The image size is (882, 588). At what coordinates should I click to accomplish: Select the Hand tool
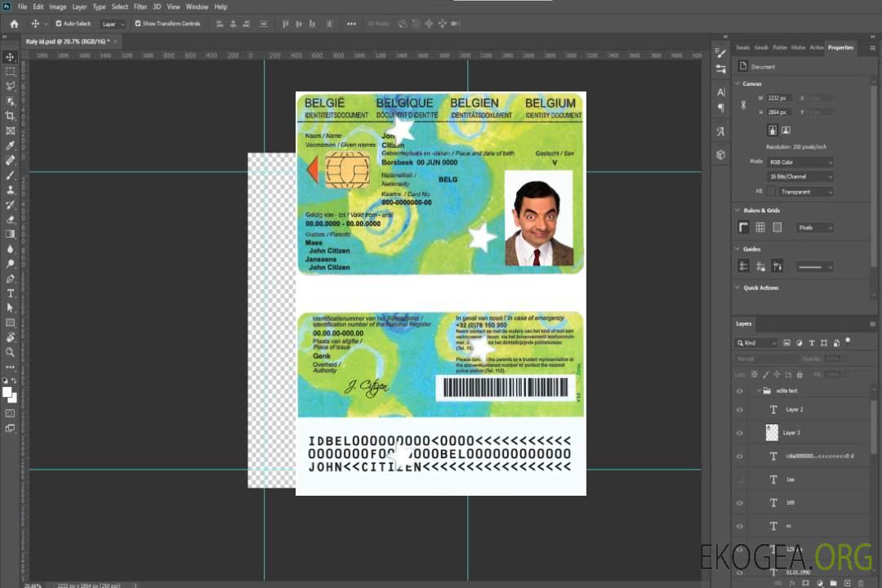click(x=10, y=337)
